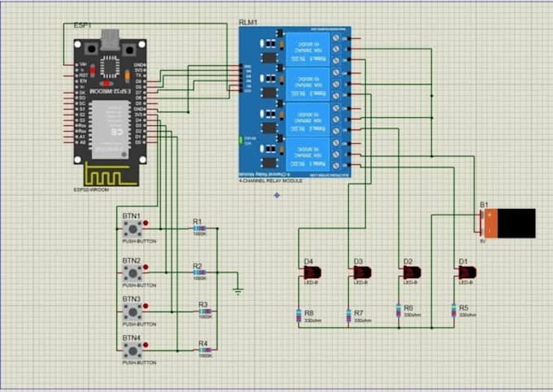Select the 4-channel relay module RLM1

(x=295, y=102)
